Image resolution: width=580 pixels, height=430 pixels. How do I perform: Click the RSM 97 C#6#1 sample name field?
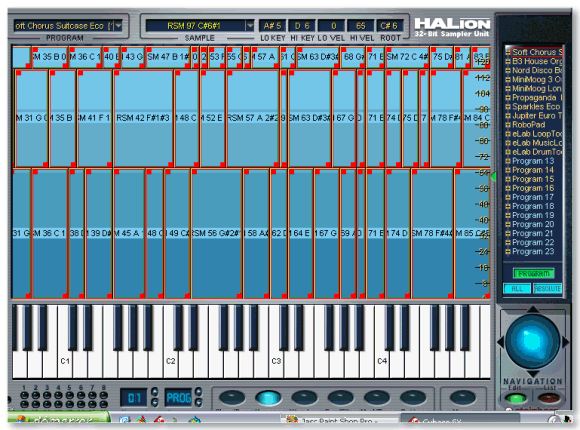pyautogui.click(x=195, y=26)
